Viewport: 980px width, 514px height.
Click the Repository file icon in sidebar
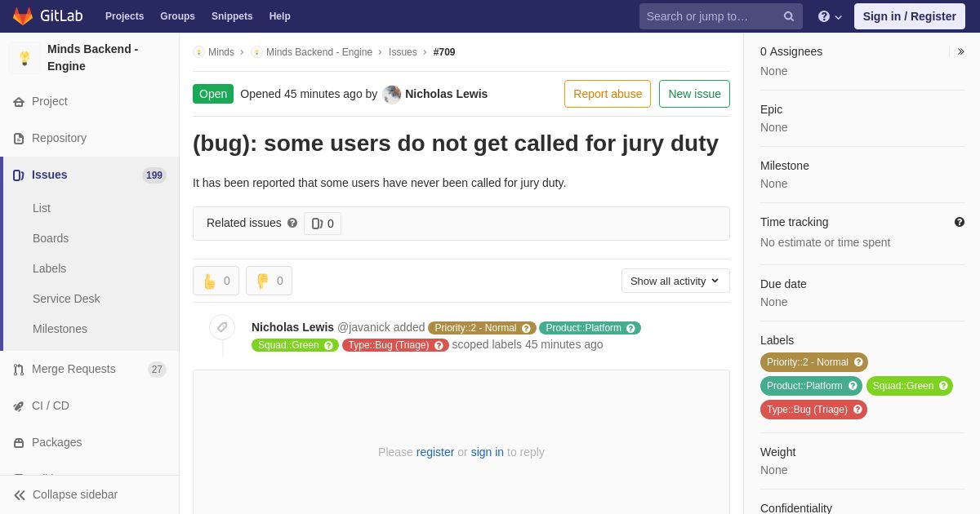(19, 139)
